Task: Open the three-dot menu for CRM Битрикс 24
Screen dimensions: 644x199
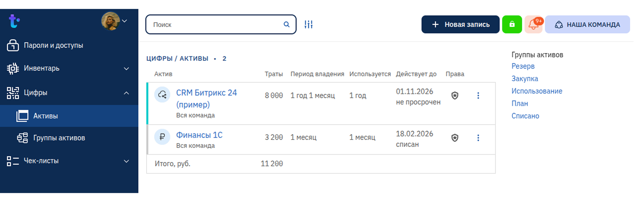Action: click(478, 96)
